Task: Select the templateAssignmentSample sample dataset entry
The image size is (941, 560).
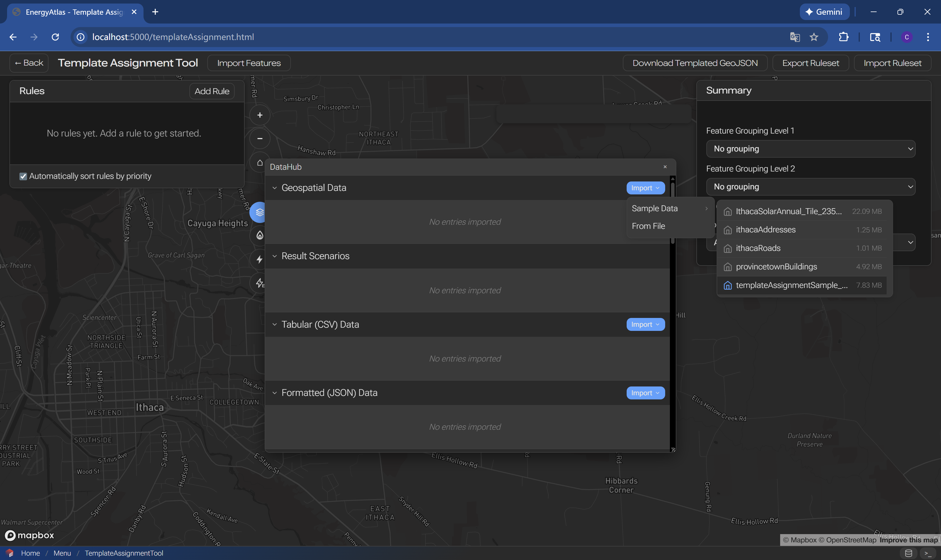Action: tap(791, 285)
